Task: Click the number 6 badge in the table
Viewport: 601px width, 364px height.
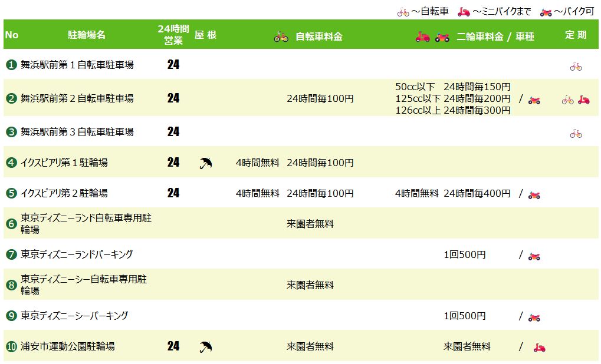Action: coord(11,224)
